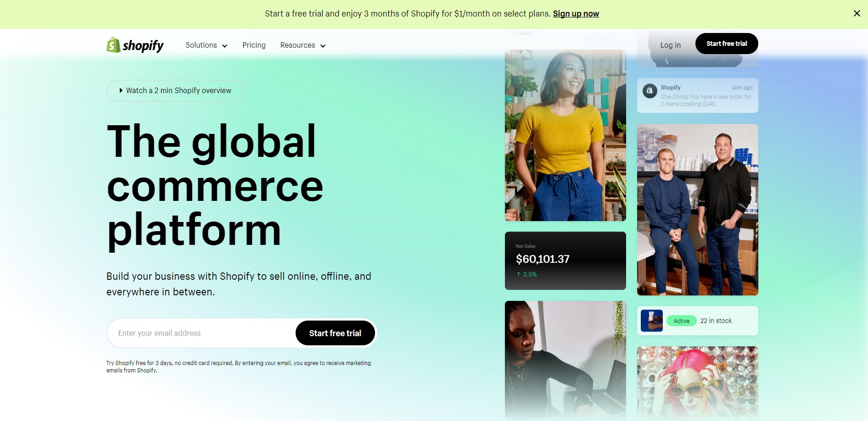
Task: Click the Net Sales $60,101.37 card
Action: point(566,260)
